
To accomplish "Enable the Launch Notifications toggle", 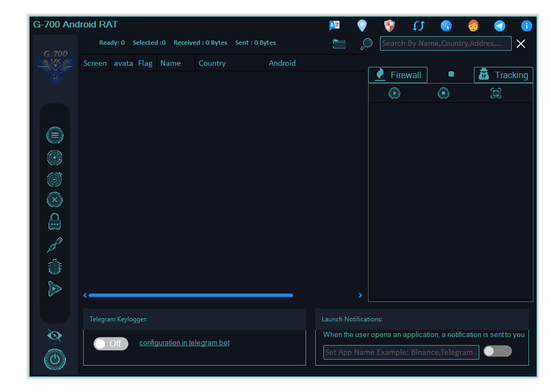I will tap(497, 351).
